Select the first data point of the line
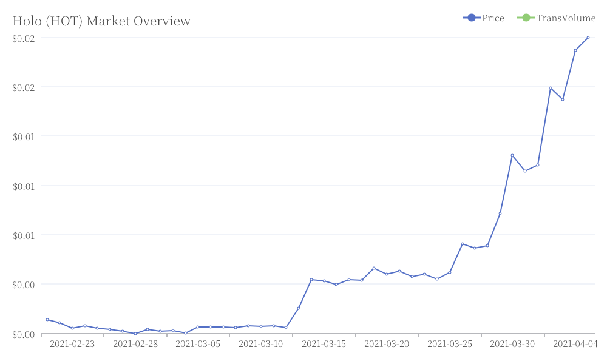This screenshot has height=364, width=607. point(47,320)
